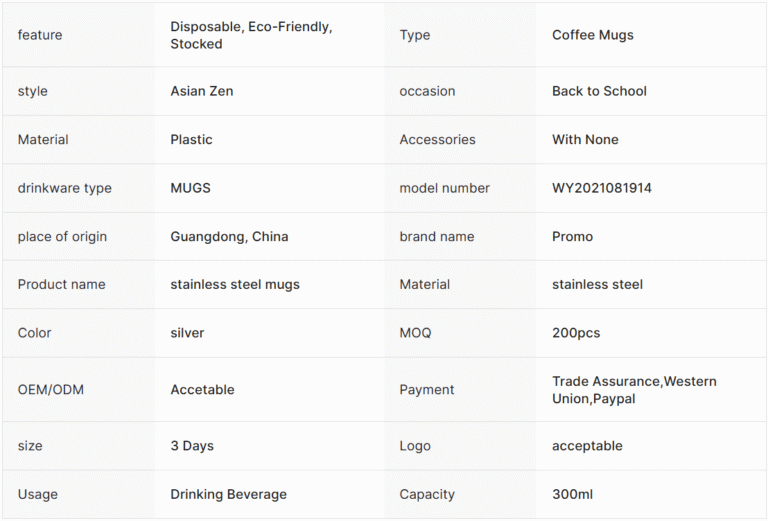
Task: Click the 'Back to School' occasion value
Action: pyautogui.click(x=599, y=91)
